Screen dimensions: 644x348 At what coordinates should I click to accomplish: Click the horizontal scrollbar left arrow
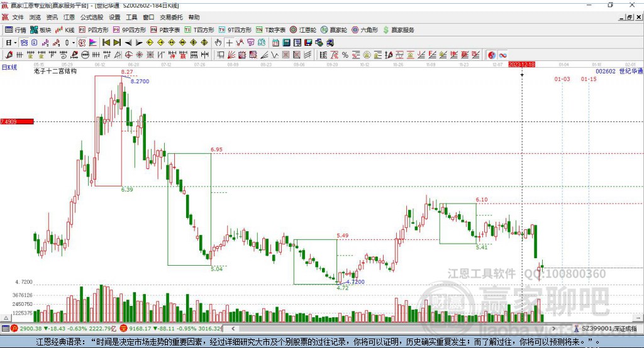coord(233,329)
